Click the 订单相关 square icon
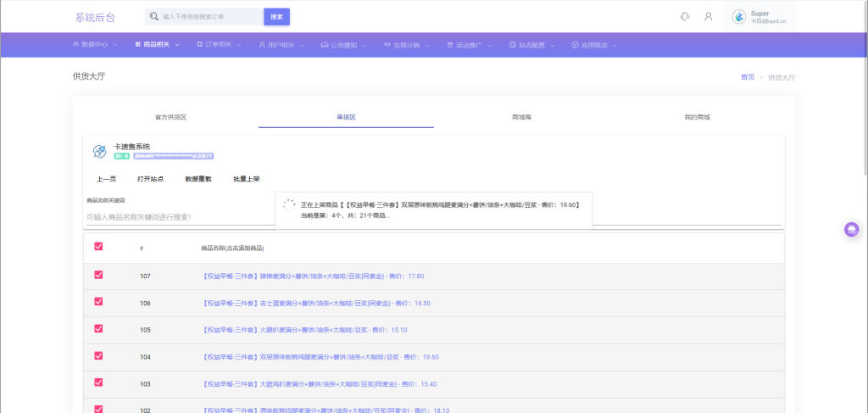 click(199, 44)
